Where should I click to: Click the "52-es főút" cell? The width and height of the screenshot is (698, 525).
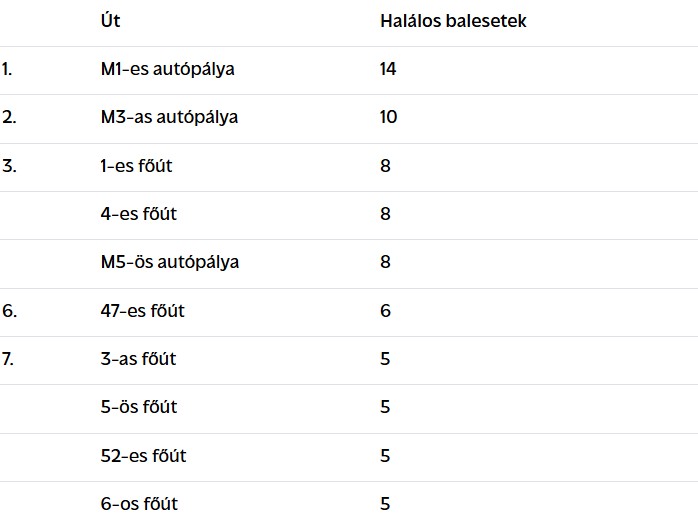point(143,456)
